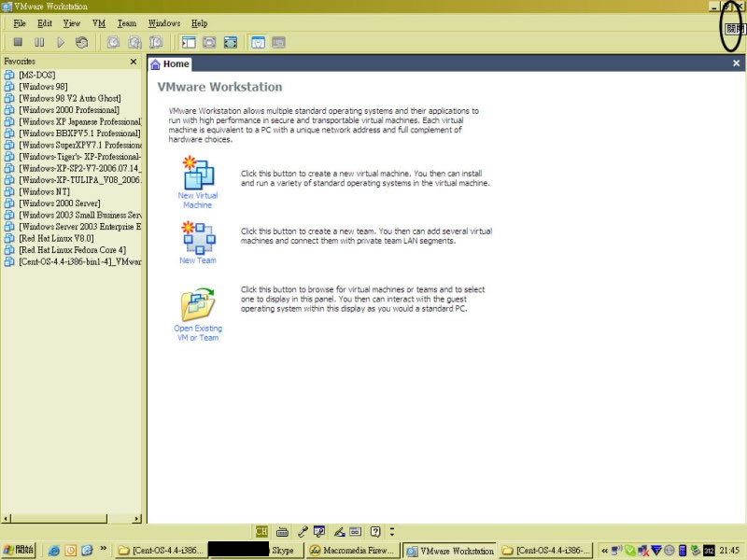
Task: Select [Windows 2003 Small Business Server] favorite
Action: pyautogui.click(x=80, y=215)
